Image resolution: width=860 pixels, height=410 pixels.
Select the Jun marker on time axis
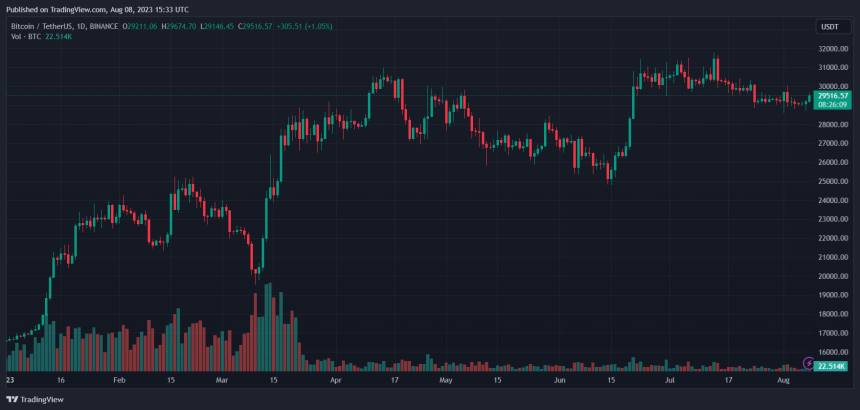[x=560, y=381]
